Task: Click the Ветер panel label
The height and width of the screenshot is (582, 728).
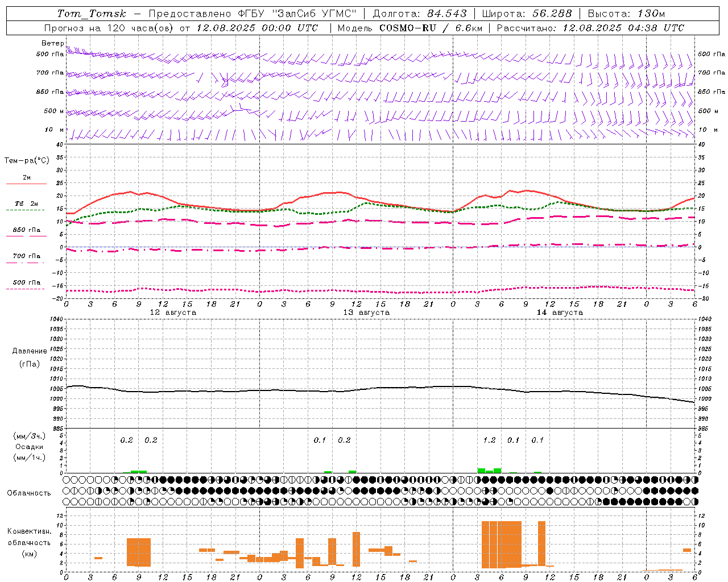Action: click(52, 43)
